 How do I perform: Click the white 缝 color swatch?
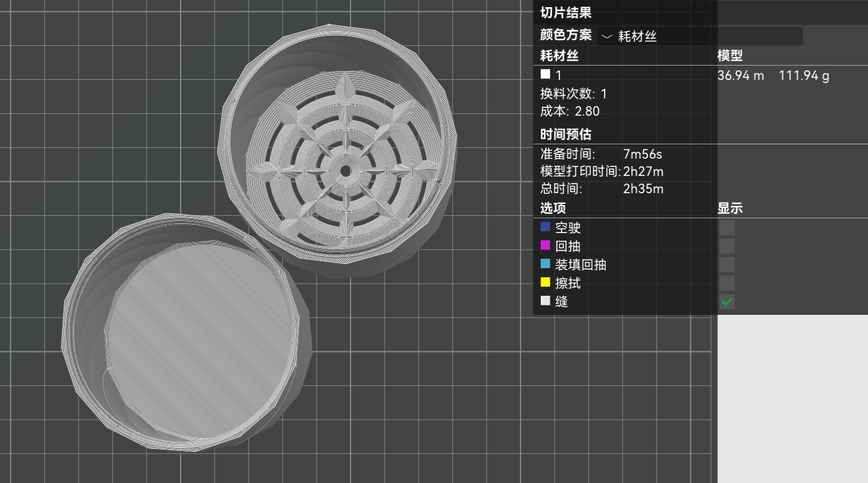coord(545,301)
